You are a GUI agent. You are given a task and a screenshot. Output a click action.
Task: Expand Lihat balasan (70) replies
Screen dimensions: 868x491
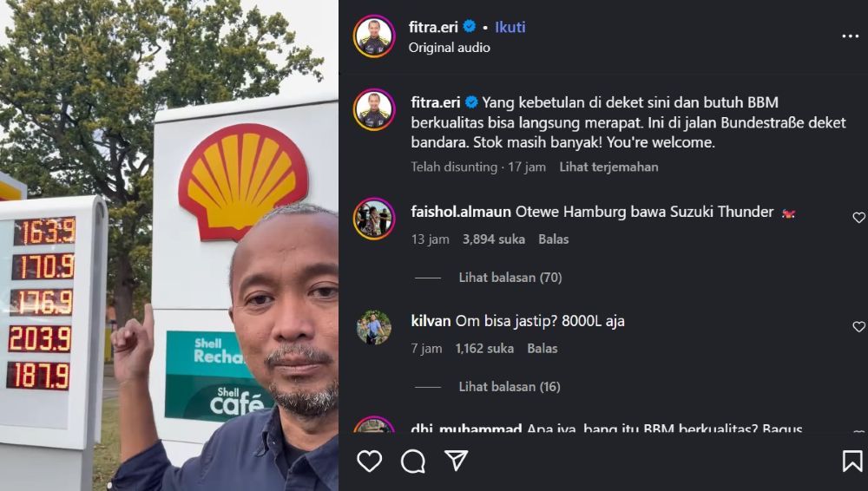coord(510,278)
